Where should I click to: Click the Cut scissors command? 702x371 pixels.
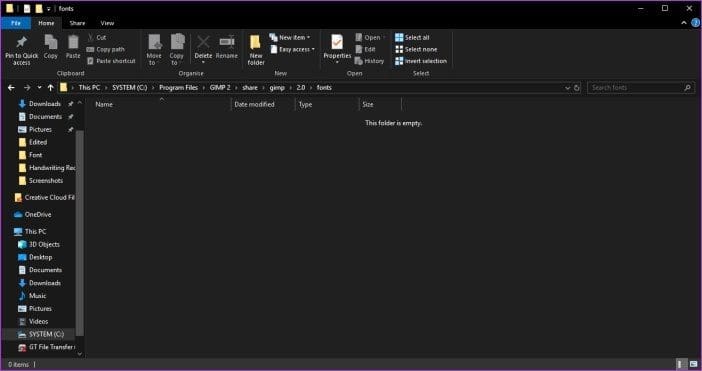coord(97,38)
